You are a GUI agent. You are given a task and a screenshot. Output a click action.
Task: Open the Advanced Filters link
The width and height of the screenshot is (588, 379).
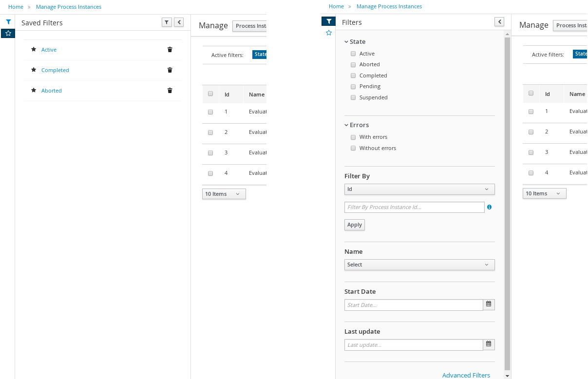point(466,375)
